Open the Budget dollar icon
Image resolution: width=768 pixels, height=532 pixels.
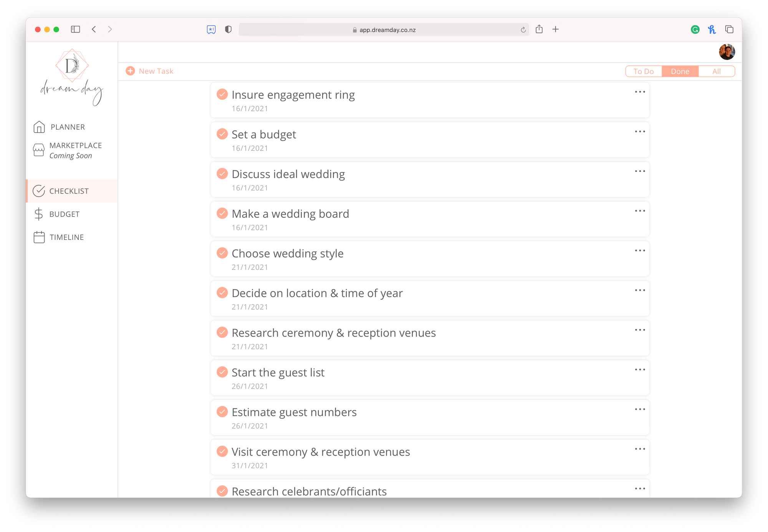pos(39,214)
